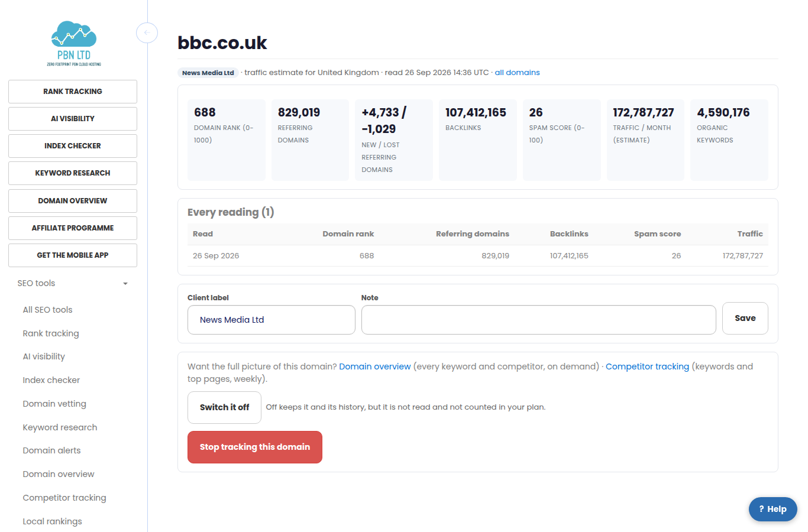Click the 688 domain rank card
The image size is (808, 532).
tap(227, 140)
